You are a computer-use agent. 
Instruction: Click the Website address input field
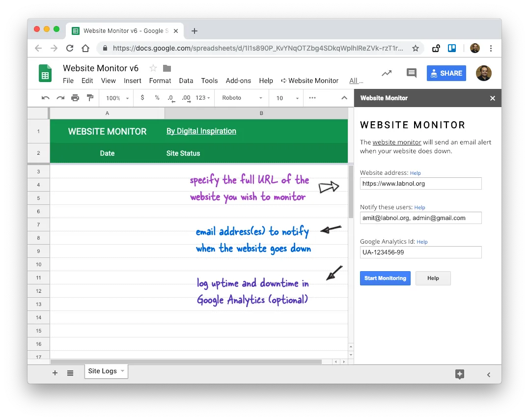(421, 183)
